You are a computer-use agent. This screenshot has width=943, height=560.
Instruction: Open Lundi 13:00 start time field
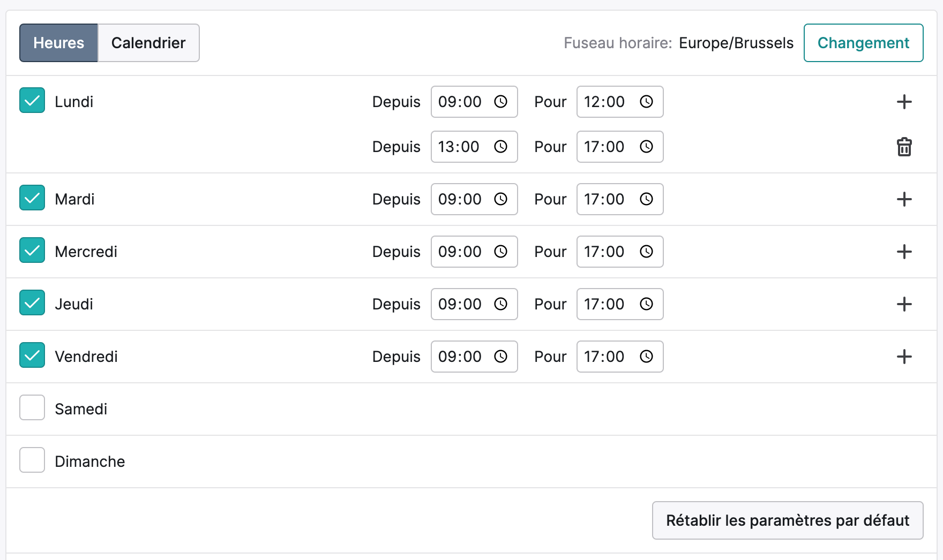(474, 147)
